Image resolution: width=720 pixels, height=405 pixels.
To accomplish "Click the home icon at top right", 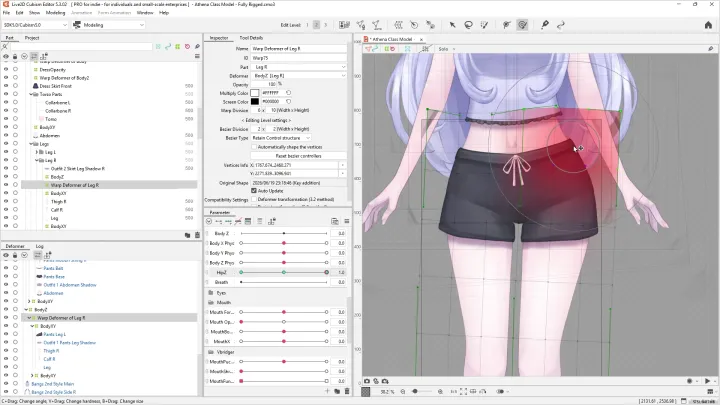I will tap(708, 25).
